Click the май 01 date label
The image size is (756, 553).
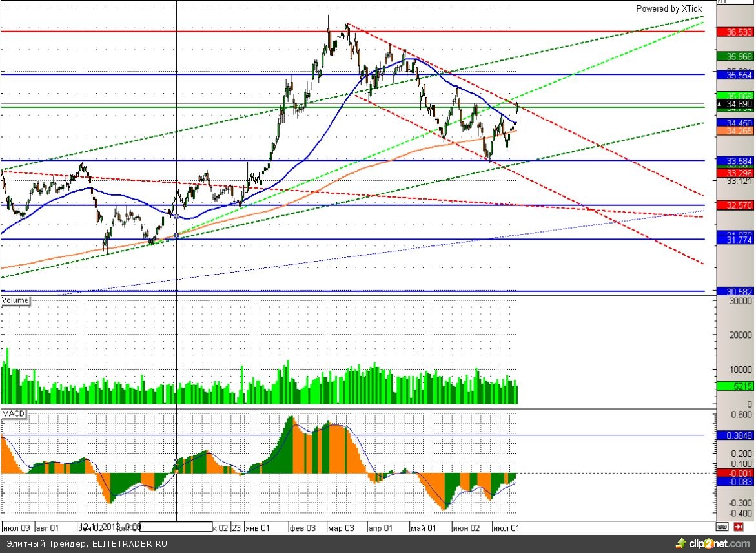[x=424, y=528]
